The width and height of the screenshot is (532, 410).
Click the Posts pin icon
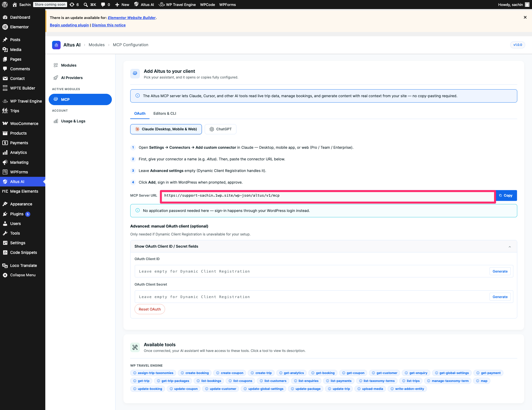[5, 40]
